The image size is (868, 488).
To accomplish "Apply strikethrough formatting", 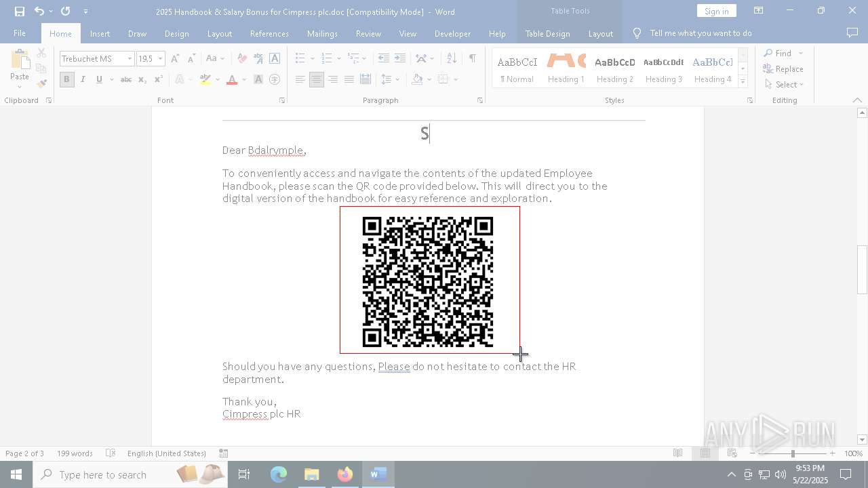I will pyautogui.click(x=125, y=79).
